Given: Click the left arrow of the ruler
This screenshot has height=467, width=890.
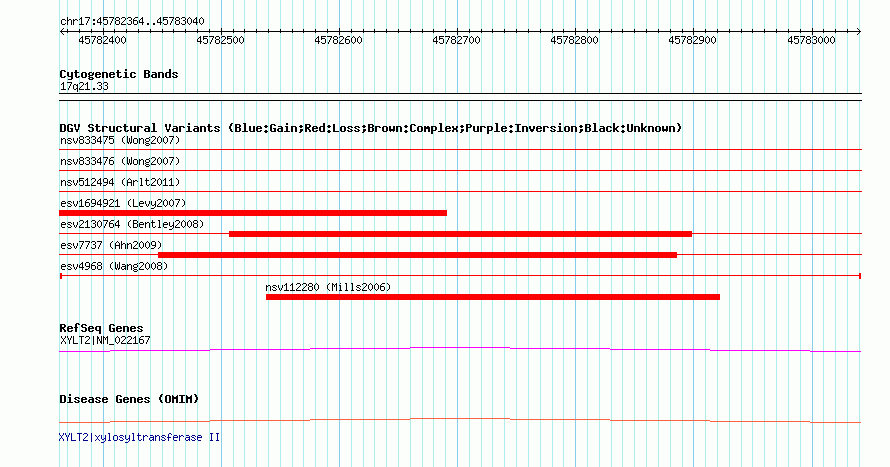Looking at the screenshot, I should tap(62, 32).
